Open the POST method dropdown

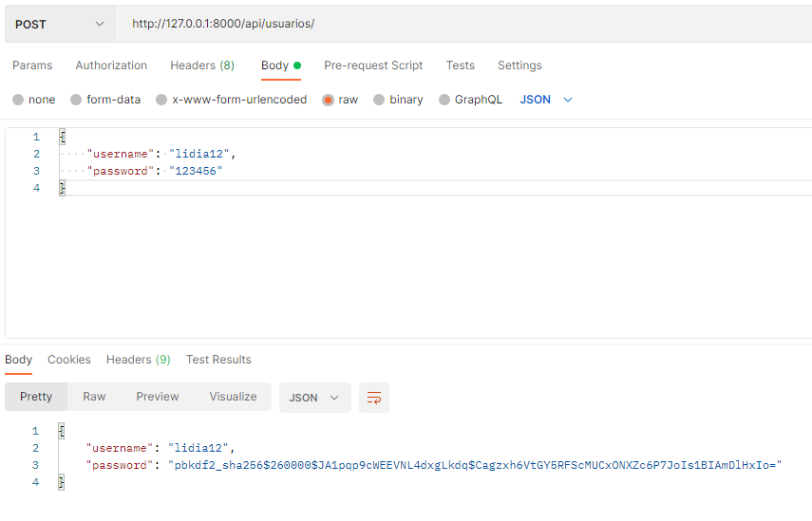coord(60,25)
